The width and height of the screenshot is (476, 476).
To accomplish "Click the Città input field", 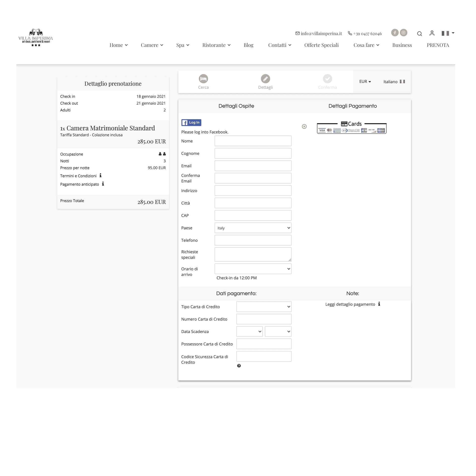I will tap(253, 203).
